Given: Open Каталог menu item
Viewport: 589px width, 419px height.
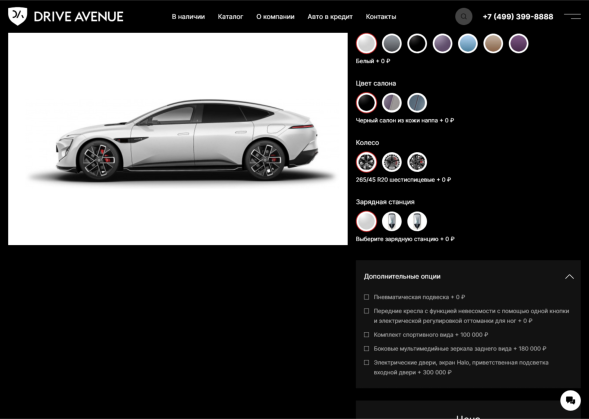Looking at the screenshot, I should click(x=230, y=17).
